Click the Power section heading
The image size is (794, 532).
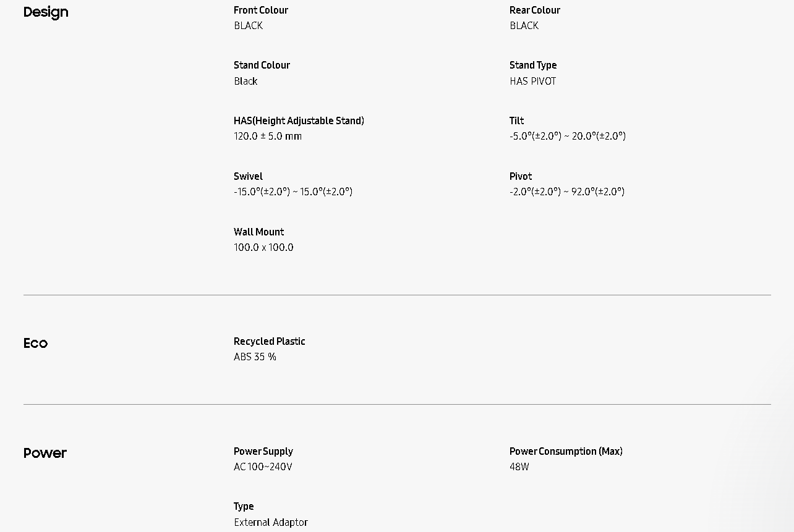point(45,453)
